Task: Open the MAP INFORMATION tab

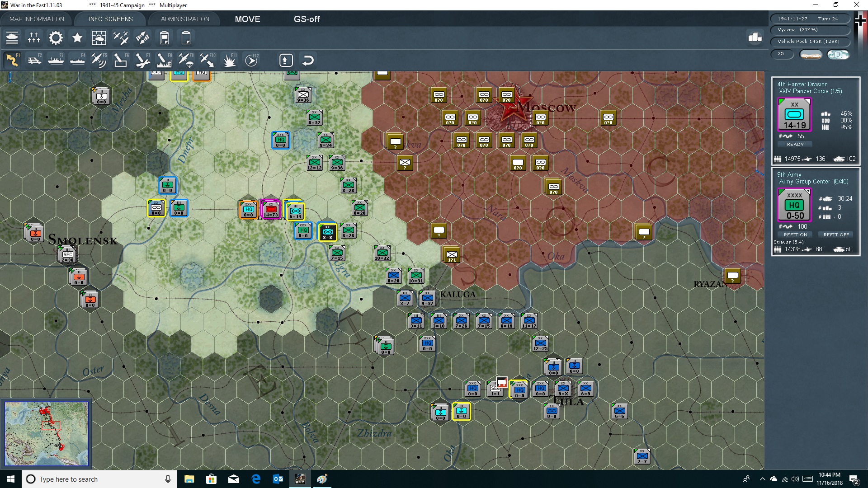Action: (37, 19)
